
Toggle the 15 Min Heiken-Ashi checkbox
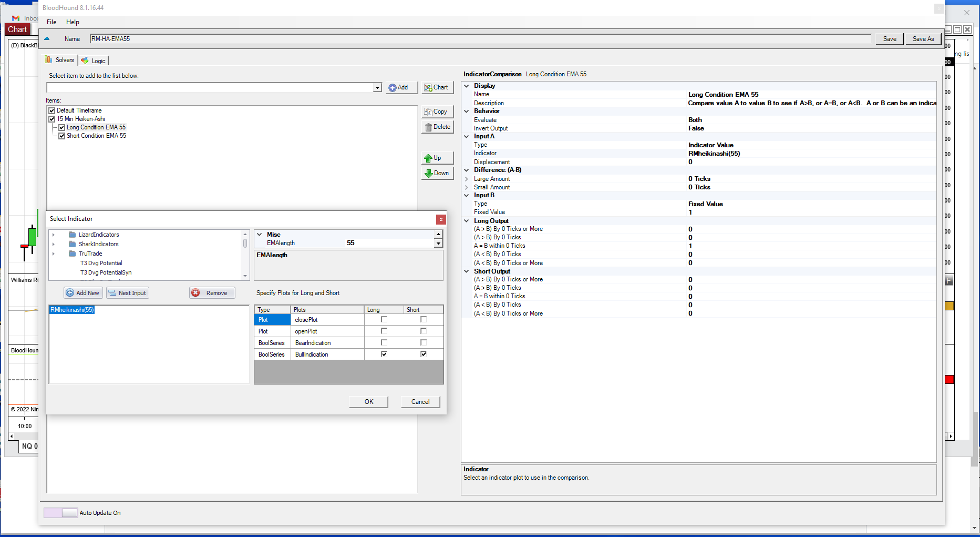pyautogui.click(x=52, y=119)
